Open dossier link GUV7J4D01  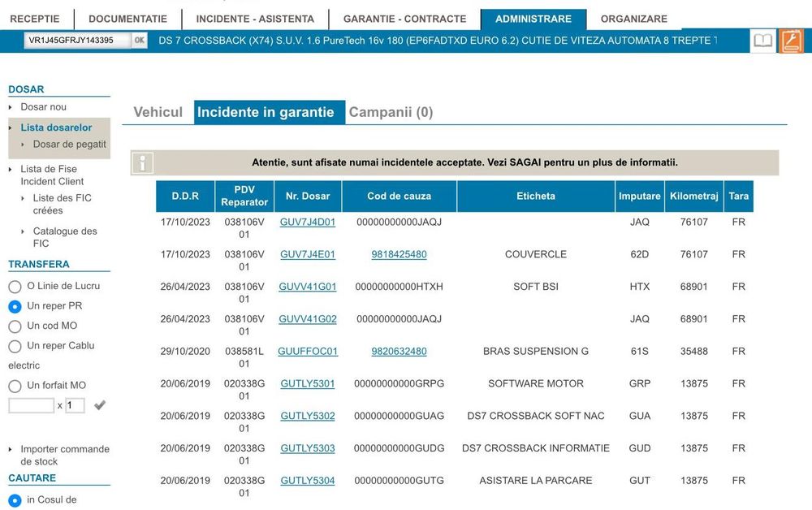click(308, 223)
